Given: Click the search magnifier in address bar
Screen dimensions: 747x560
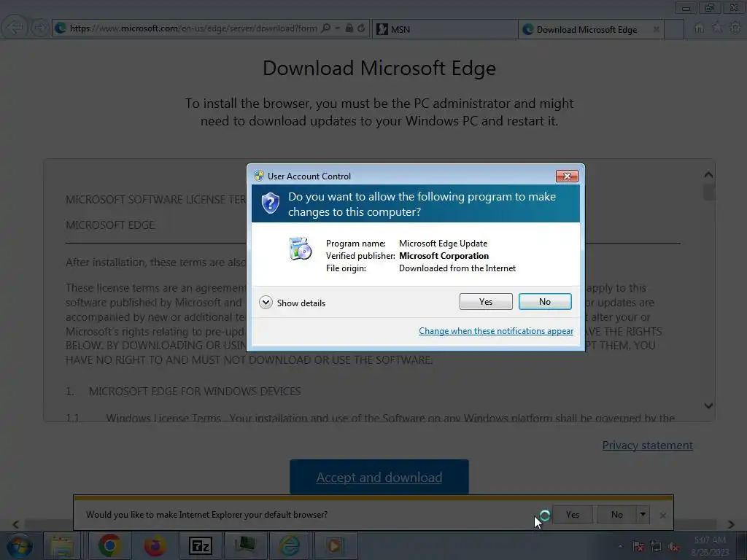Looking at the screenshot, I should click(326, 28).
